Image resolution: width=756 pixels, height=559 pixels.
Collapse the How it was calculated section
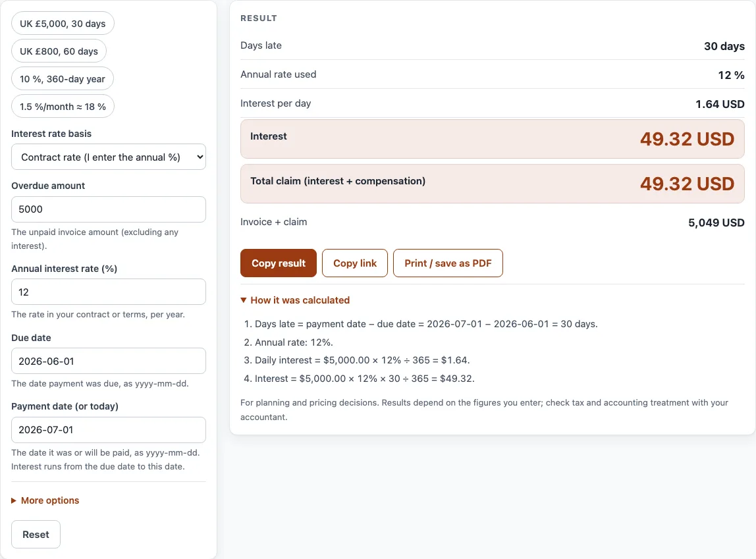point(295,300)
